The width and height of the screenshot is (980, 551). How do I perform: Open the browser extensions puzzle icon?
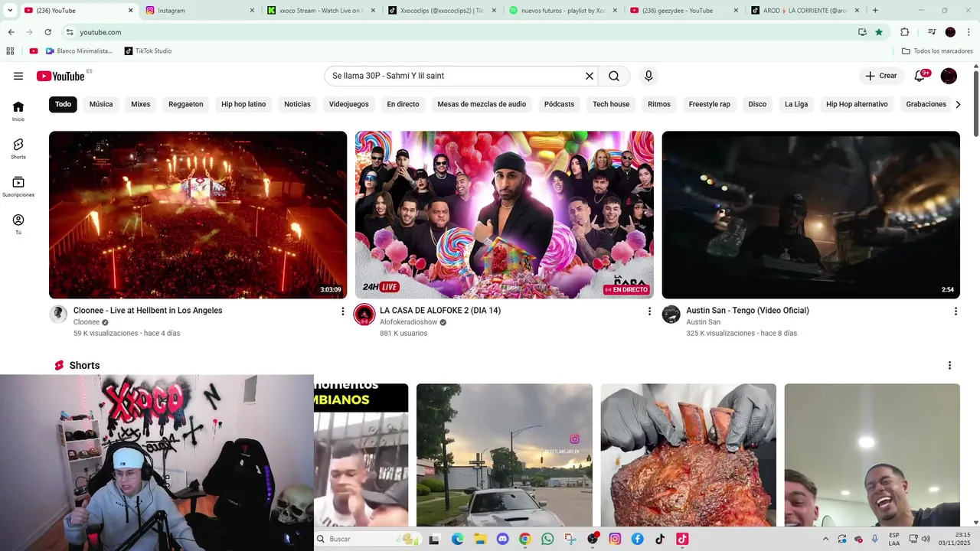(x=904, y=32)
